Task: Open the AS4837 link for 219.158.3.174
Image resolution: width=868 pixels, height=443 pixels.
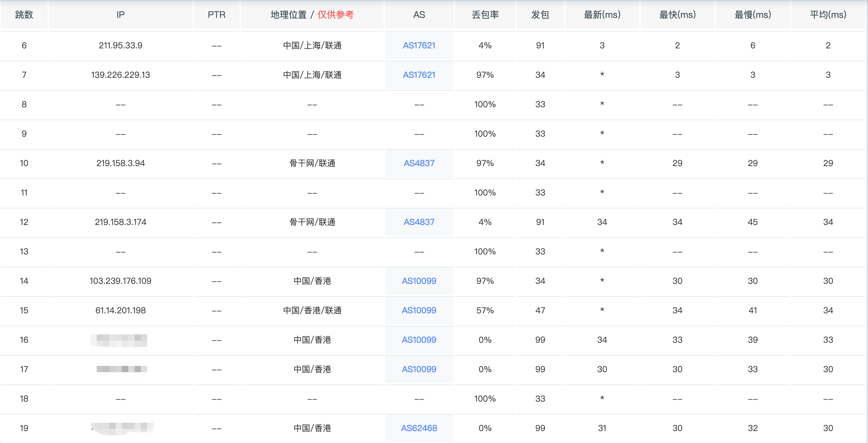Action: click(419, 222)
